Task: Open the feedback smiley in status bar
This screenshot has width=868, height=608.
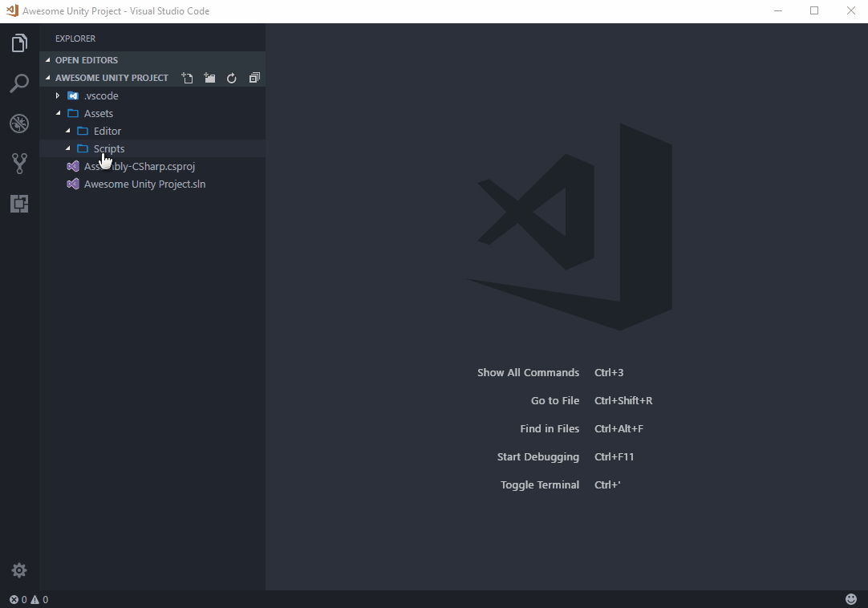Action: point(851,599)
